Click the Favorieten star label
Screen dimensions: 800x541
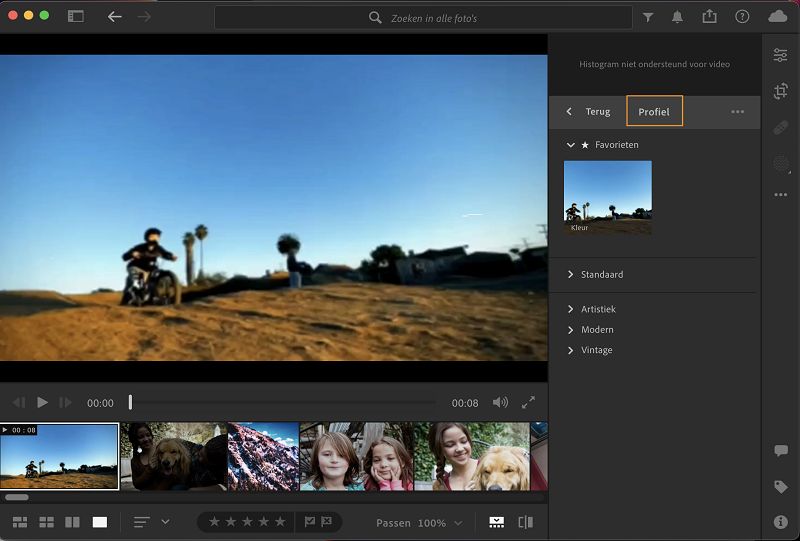tap(610, 145)
